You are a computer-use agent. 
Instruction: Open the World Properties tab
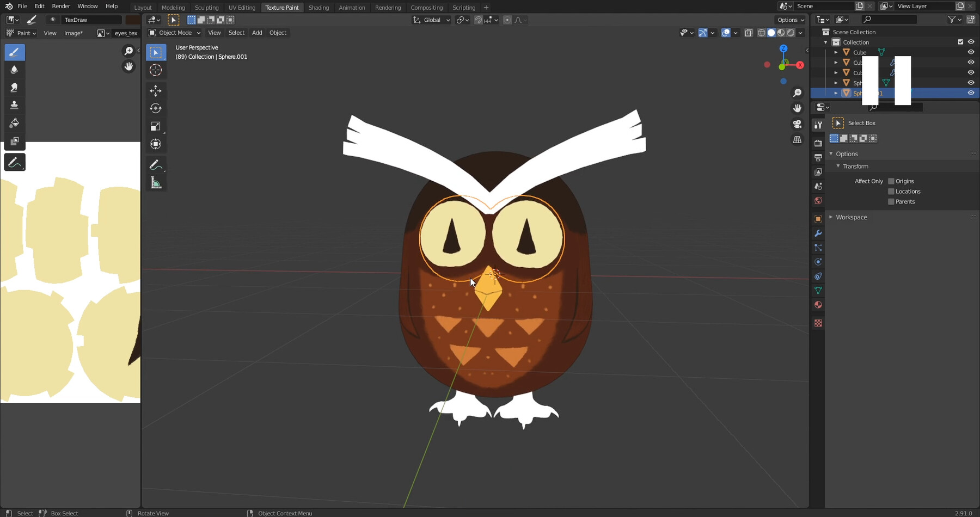tap(818, 200)
